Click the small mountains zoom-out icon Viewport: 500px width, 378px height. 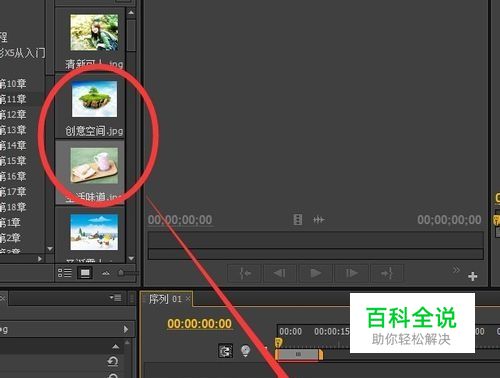tap(106, 274)
